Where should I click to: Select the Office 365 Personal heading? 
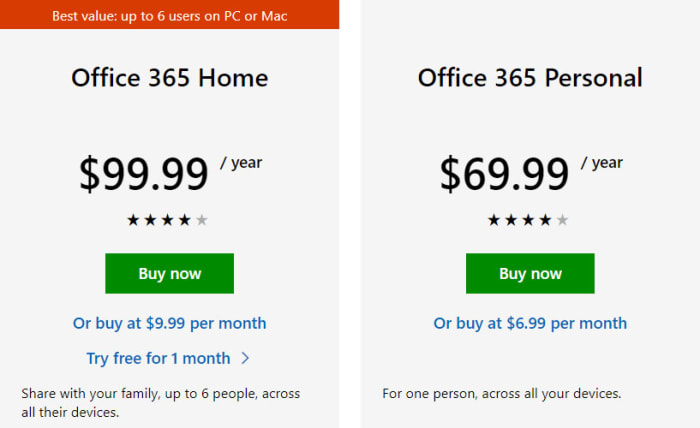point(530,78)
